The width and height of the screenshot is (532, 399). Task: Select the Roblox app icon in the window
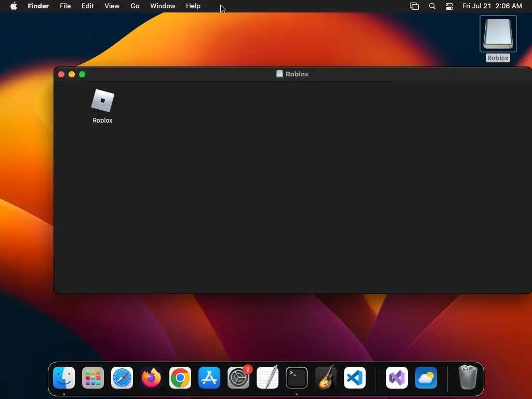tap(103, 100)
